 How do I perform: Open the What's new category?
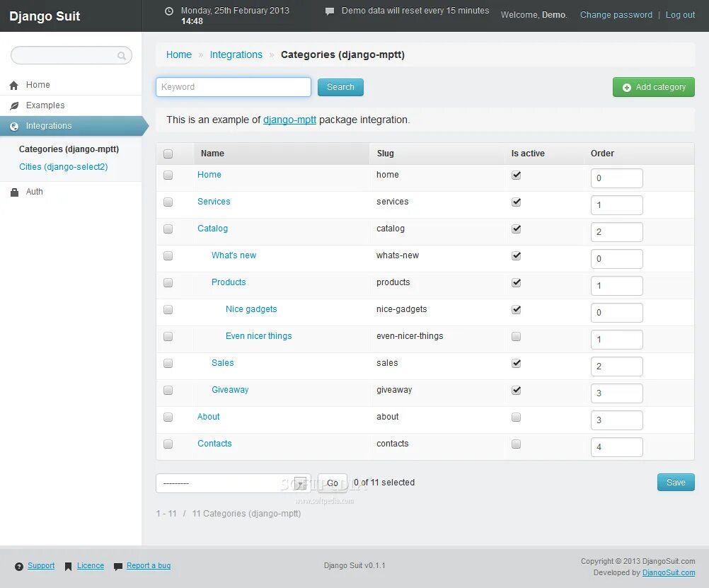(x=234, y=255)
